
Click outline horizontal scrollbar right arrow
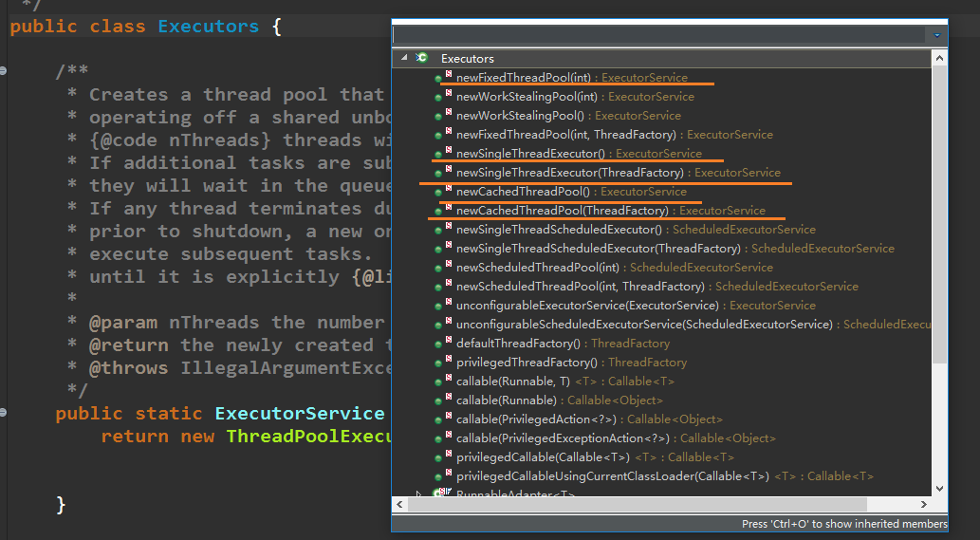click(924, 504)
